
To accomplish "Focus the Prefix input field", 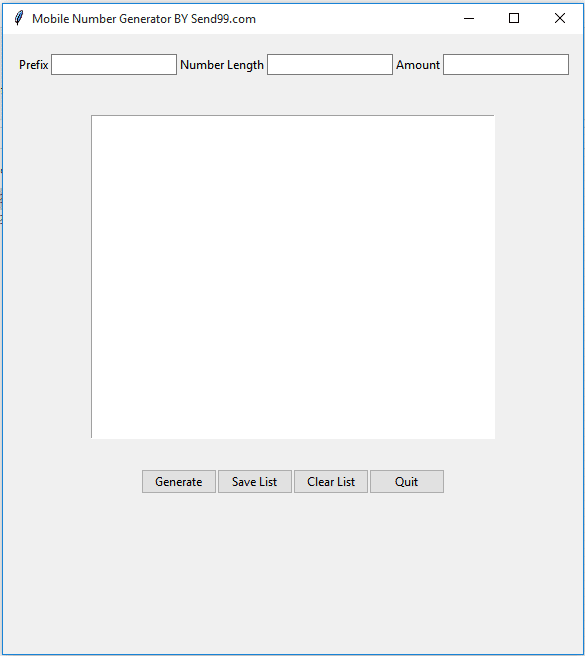I will click(x=114, y=64).
